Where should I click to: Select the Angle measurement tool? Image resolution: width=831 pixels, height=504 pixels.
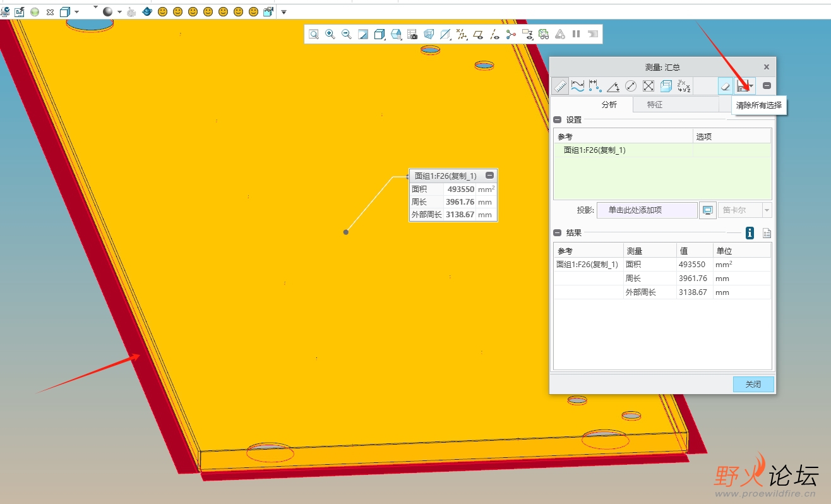tap(613, 86)
